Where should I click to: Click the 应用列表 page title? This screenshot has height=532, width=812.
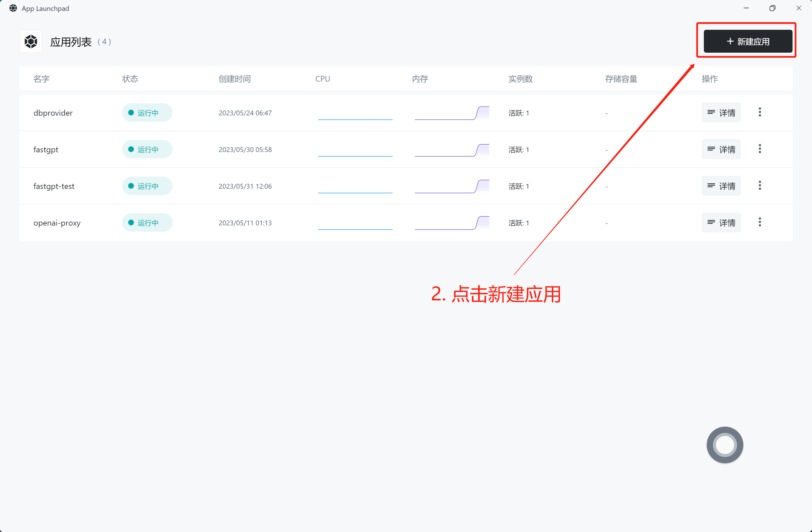point(71,42)
